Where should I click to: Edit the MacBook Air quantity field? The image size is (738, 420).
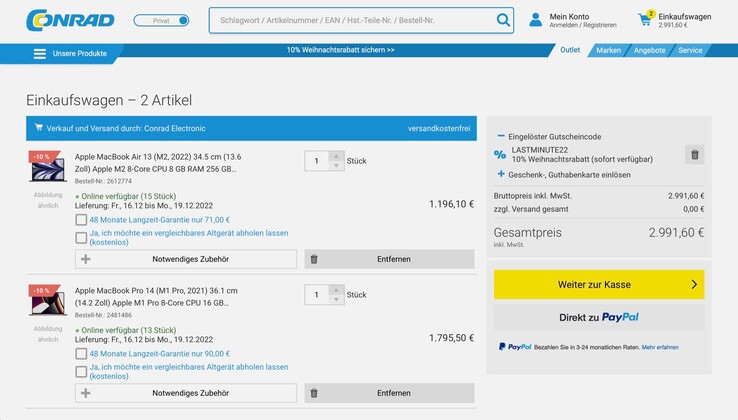point(317,161)
